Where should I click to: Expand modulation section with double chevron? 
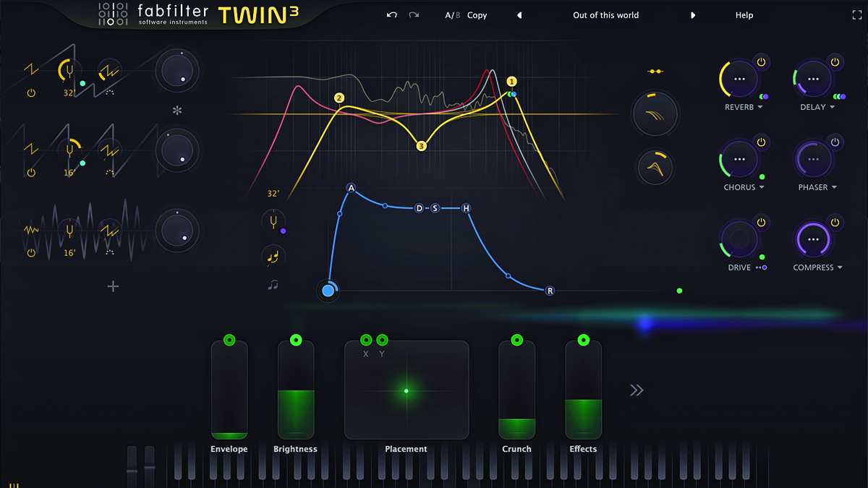pyautogui.click(x=637, y=390)
